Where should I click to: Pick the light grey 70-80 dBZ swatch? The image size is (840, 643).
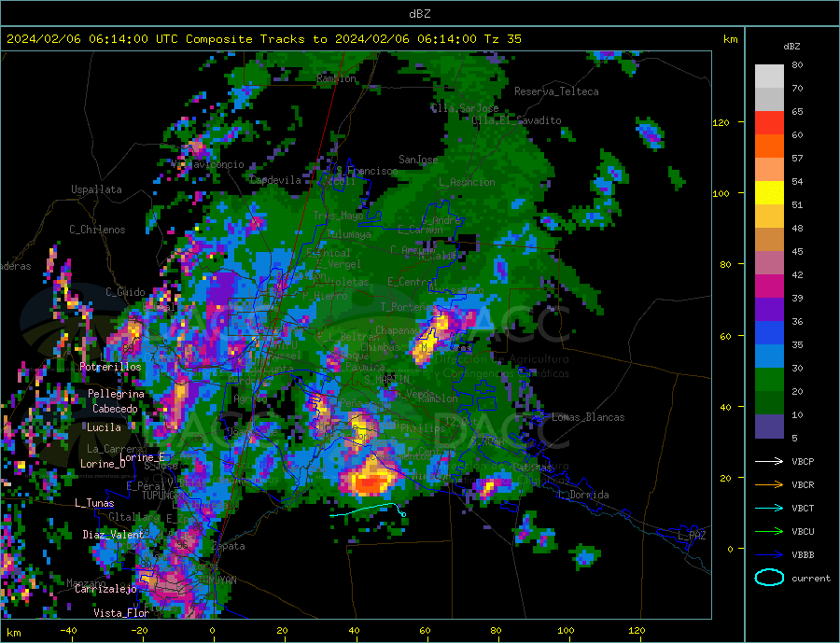point(769,77)
